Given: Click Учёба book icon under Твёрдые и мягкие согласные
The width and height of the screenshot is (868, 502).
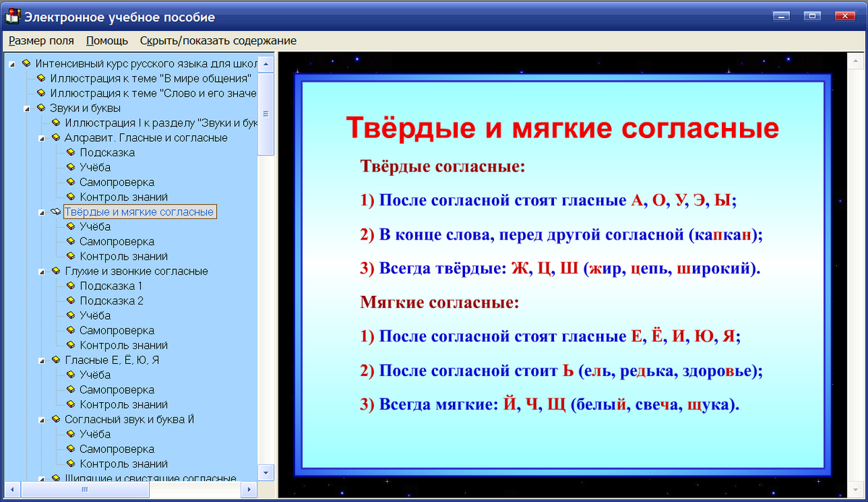Looking at the screenshot, I should [71, 226].
